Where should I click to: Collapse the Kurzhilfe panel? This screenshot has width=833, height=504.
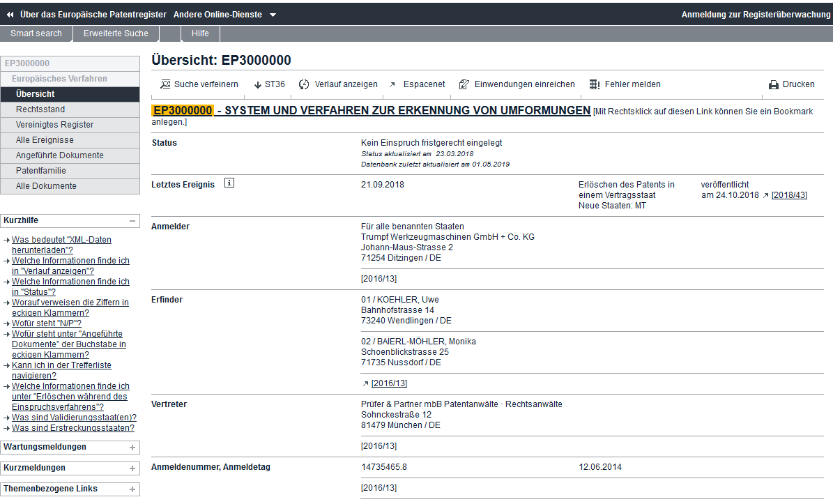click(132, 221)
